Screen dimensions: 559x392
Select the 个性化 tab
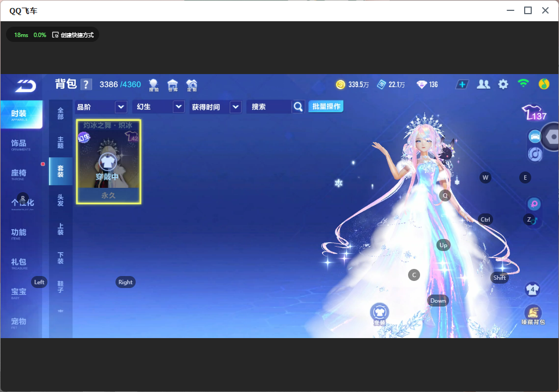[x=21, y=204]
